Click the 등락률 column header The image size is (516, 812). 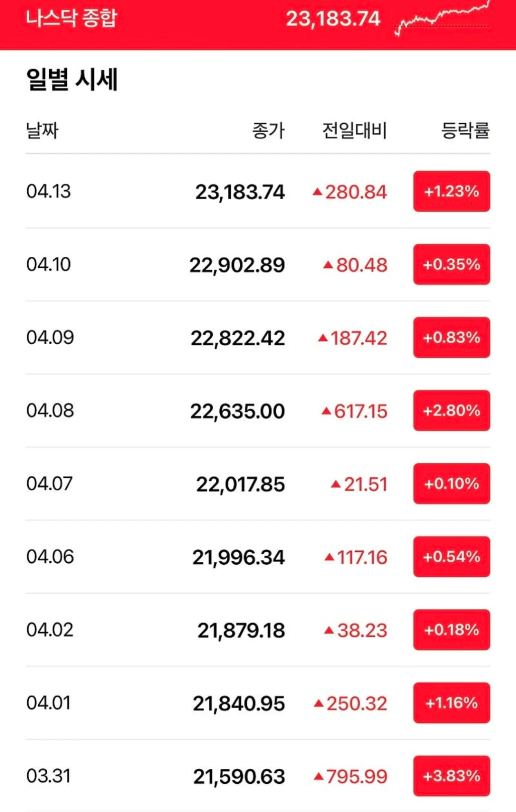(465, 131)
